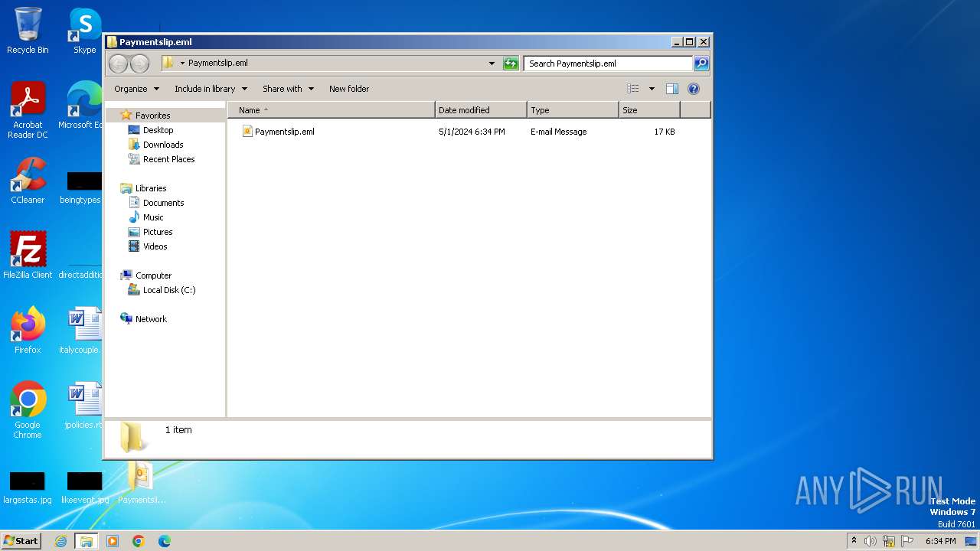Select the 5/1/2024 6:34 PM date cell
Image resolution: width=980 pixels, height=551 pixels.
click(472, 132)
